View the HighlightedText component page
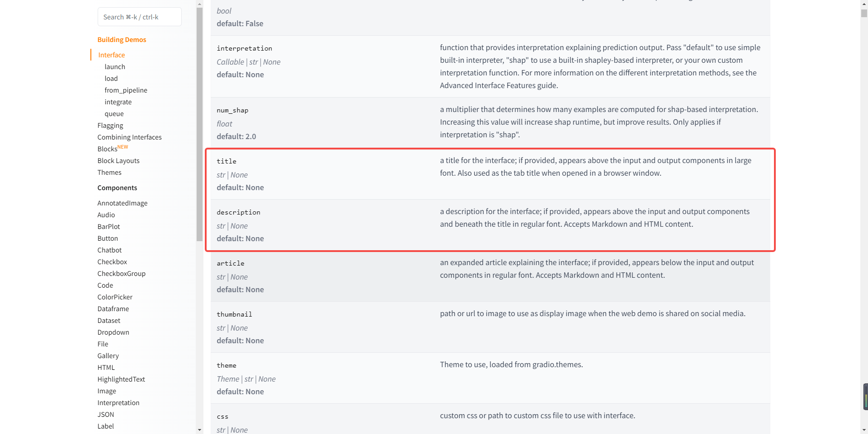 tap(121, 379)
